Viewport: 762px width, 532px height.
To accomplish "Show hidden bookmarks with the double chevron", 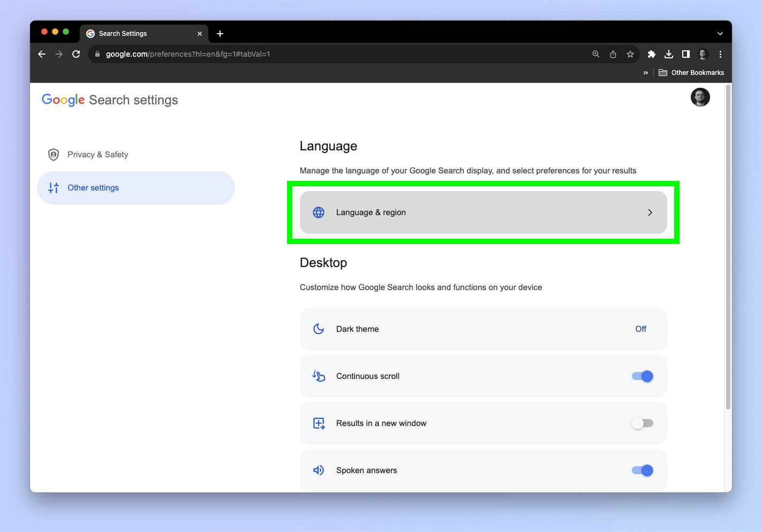I will [x=645, y=73].
